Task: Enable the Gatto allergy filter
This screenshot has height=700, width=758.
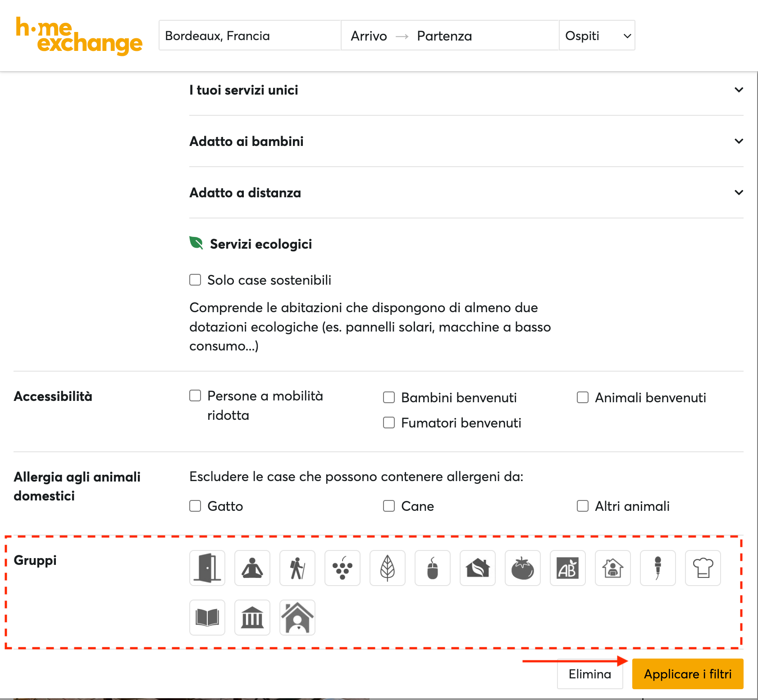Action: click(195, 506)
